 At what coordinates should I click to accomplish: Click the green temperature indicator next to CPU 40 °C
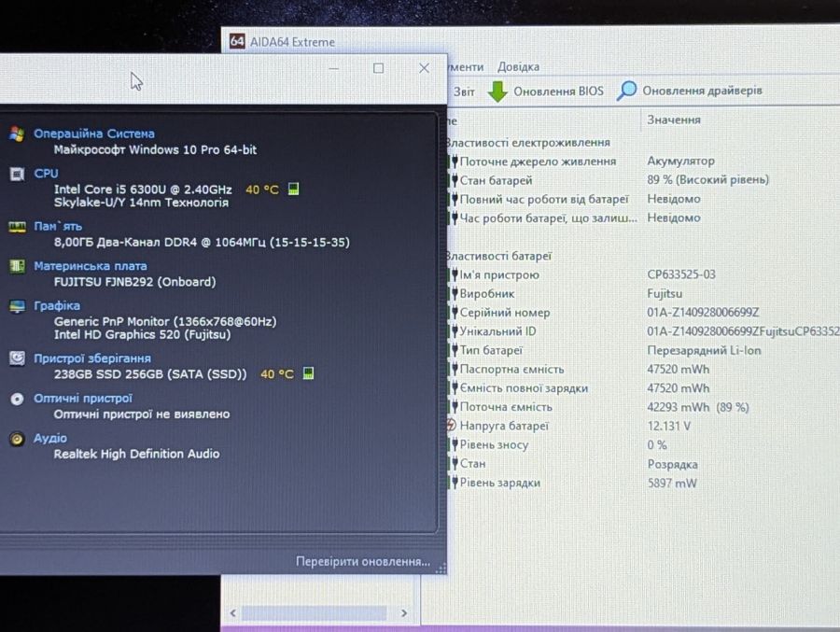pos(293,189)
